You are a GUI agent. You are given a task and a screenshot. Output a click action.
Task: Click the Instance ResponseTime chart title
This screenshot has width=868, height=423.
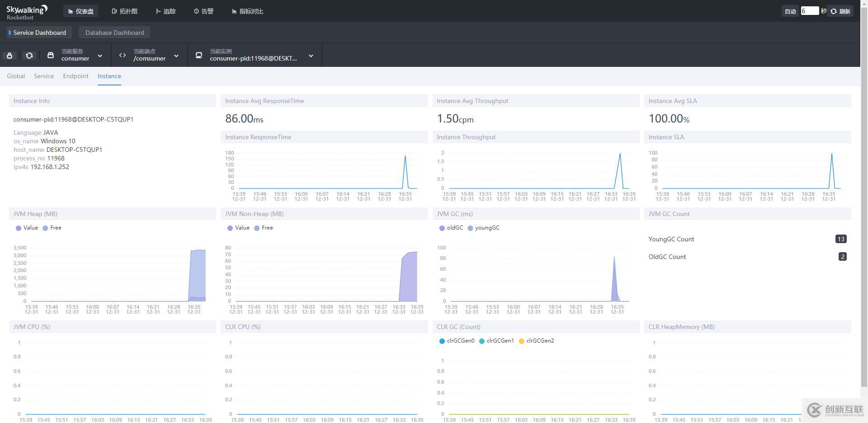[258, 137]
